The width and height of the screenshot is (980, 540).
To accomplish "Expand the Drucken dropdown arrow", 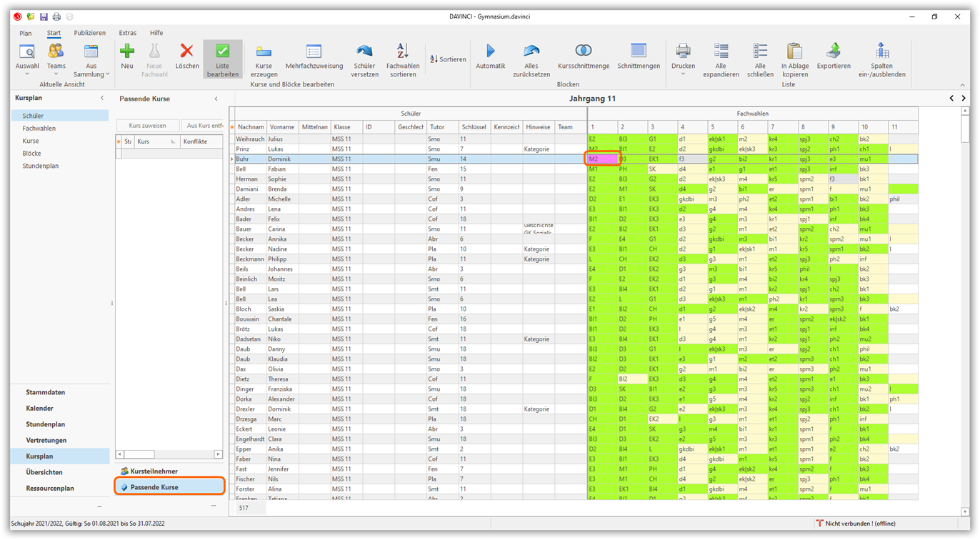I will [x=683, y=74].
